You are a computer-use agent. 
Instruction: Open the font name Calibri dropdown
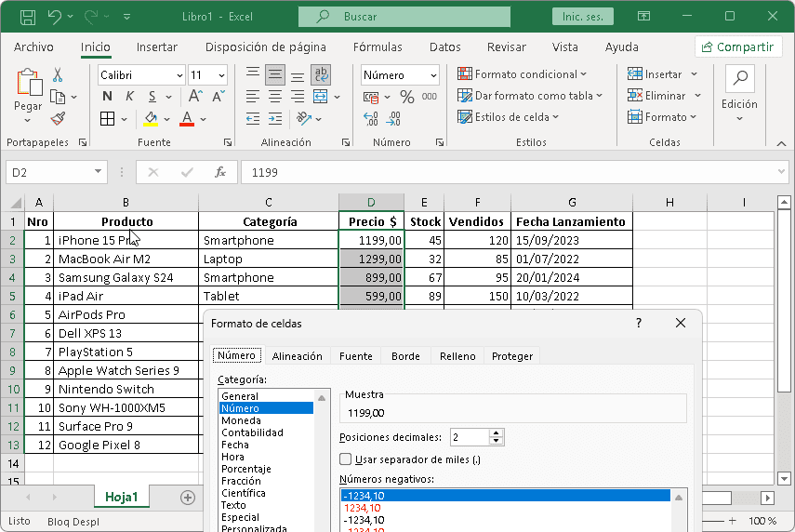[x=179, y=75]
